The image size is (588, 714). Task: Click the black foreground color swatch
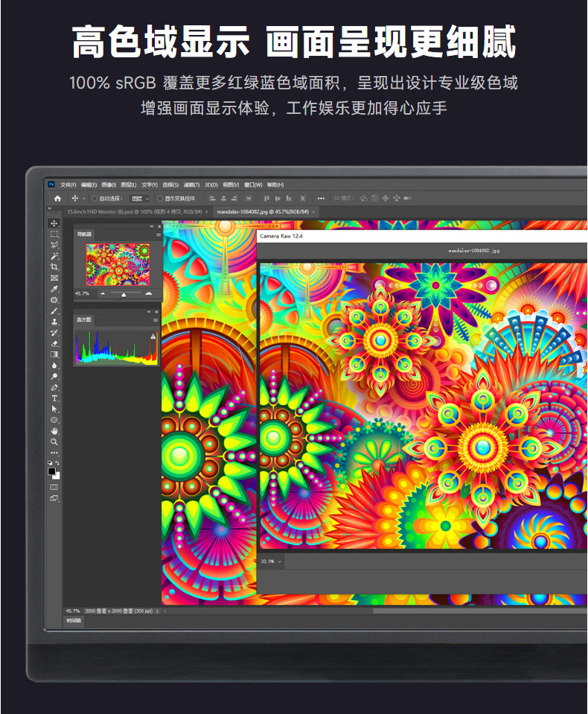pyautogui.click(x=52, y=472)
